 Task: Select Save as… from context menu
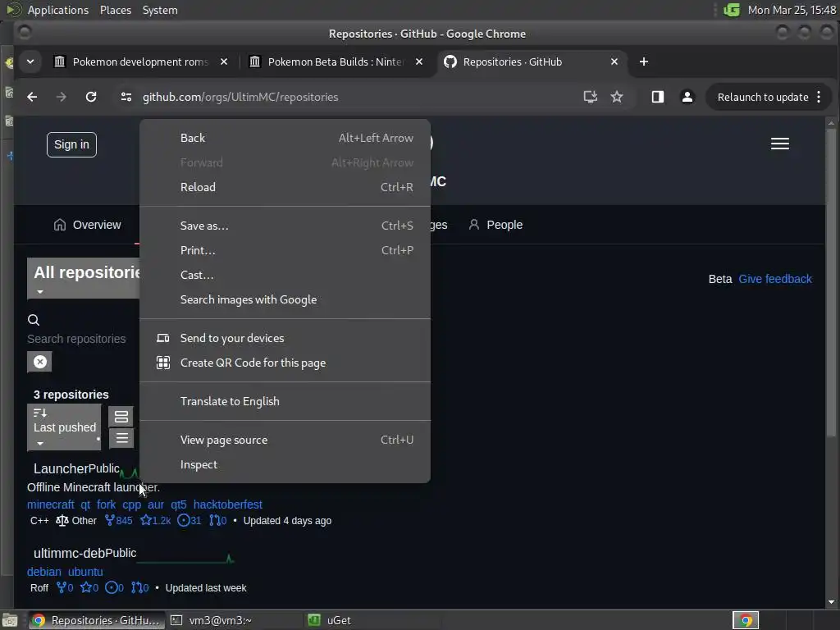click(x=285, y=226)
